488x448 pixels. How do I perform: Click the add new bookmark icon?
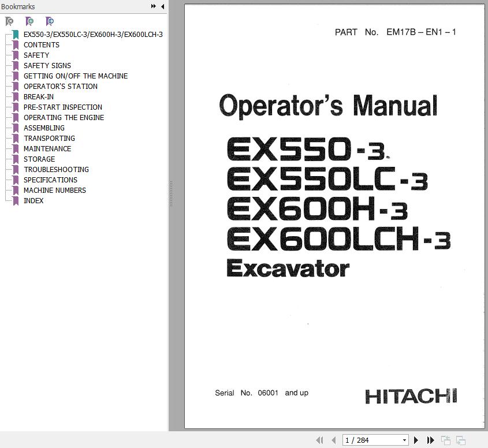coord(29,21)
